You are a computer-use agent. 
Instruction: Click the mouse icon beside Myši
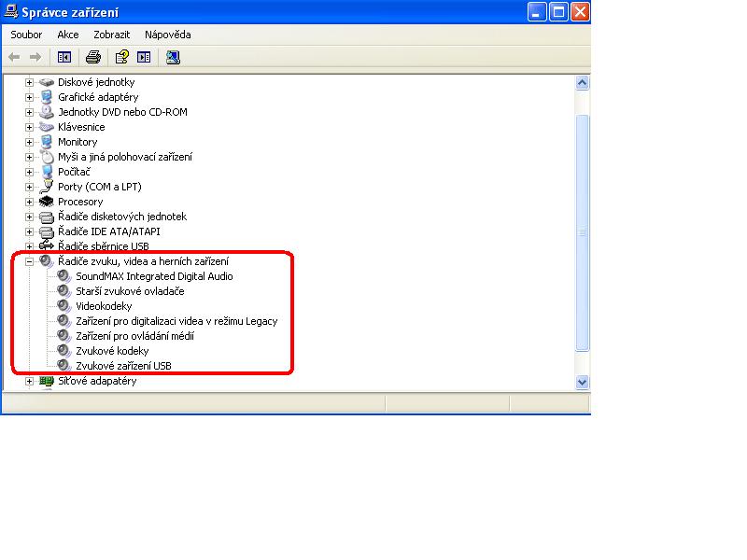(x=47, y=157)
